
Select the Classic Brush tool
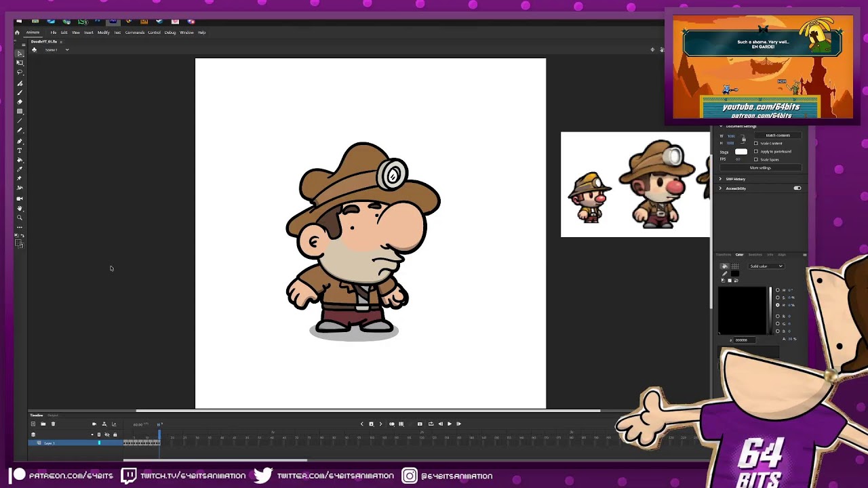20,92
